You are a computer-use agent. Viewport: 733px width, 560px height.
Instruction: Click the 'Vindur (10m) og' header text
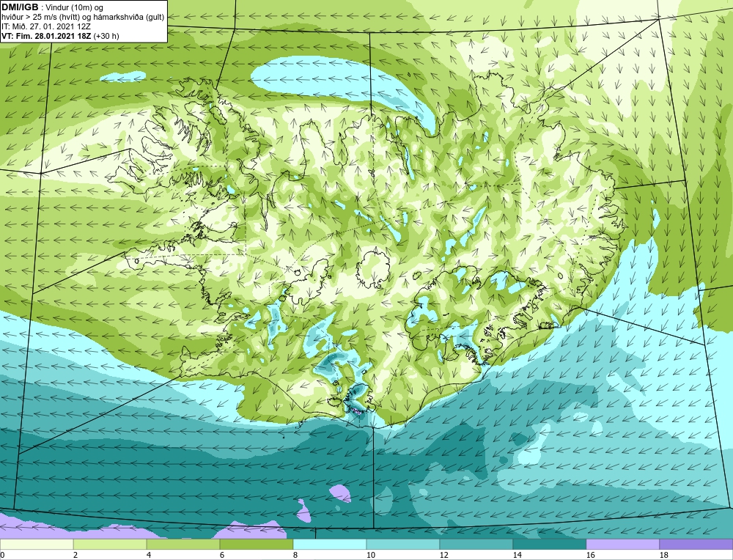click(x=74, y=7)
